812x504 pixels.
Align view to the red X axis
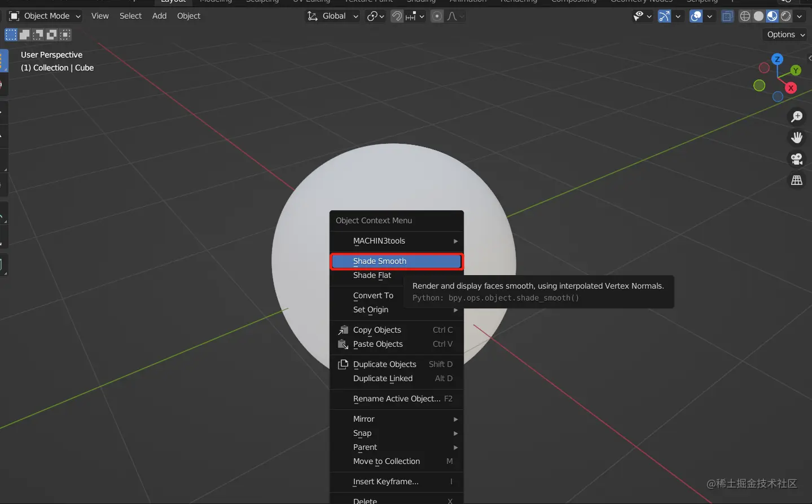[791, 88]
